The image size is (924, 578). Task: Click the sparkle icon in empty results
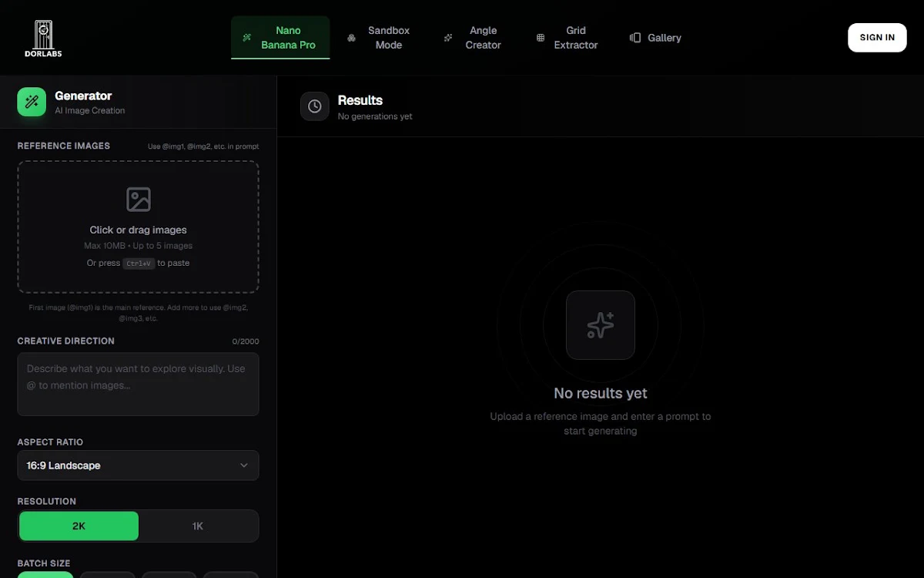pyautogui.click(x=601, y=325)
